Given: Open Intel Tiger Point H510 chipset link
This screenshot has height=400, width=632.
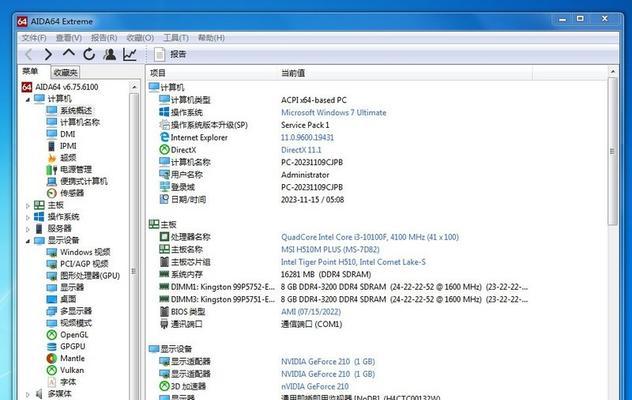Looking at the screenshot, I should pos(353,262).
